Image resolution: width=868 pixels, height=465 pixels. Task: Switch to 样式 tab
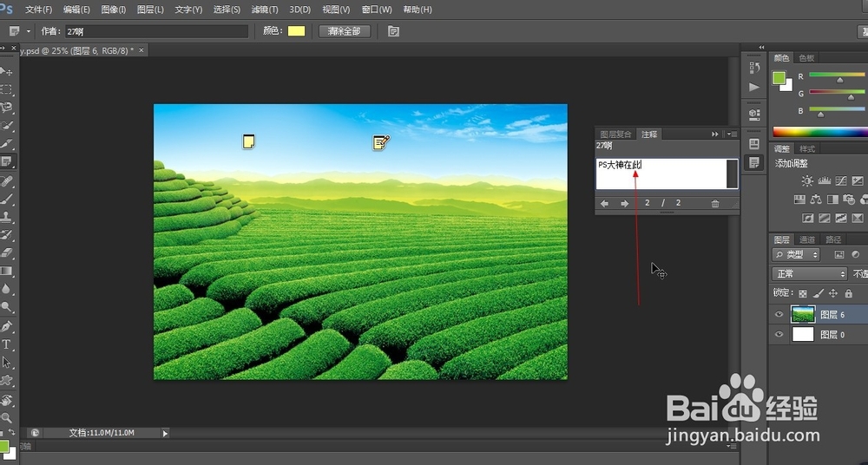[x=807, y=149]
